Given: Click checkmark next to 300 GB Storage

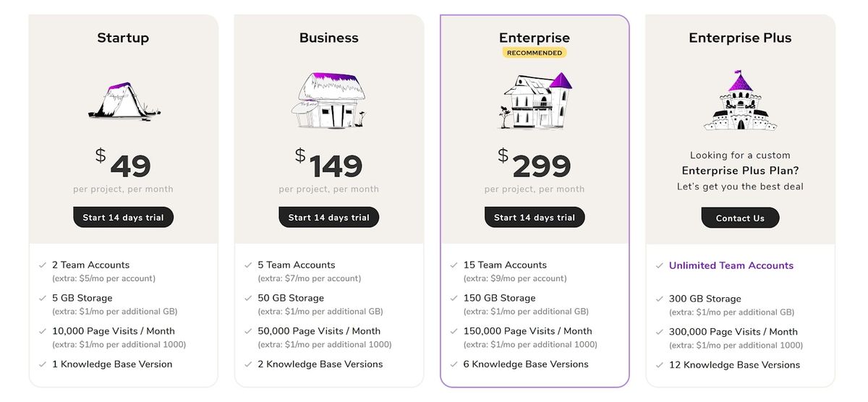Looking at the screenshot, I should 660,299.
